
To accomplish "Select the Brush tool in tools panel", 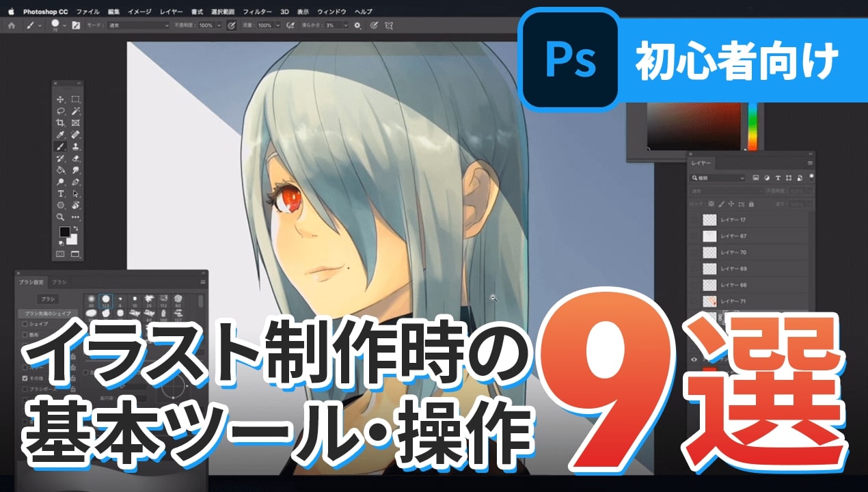I will tap(61, 146).
